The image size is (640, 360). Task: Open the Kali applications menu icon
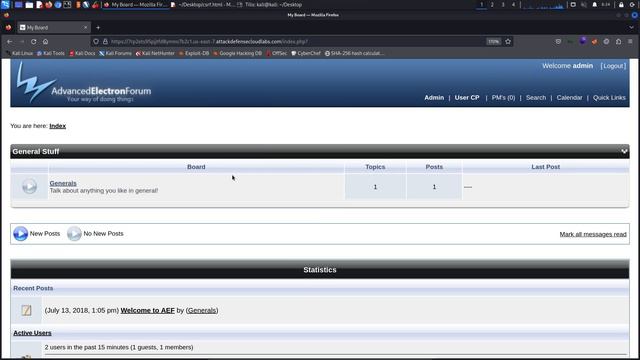click(5, 4)
